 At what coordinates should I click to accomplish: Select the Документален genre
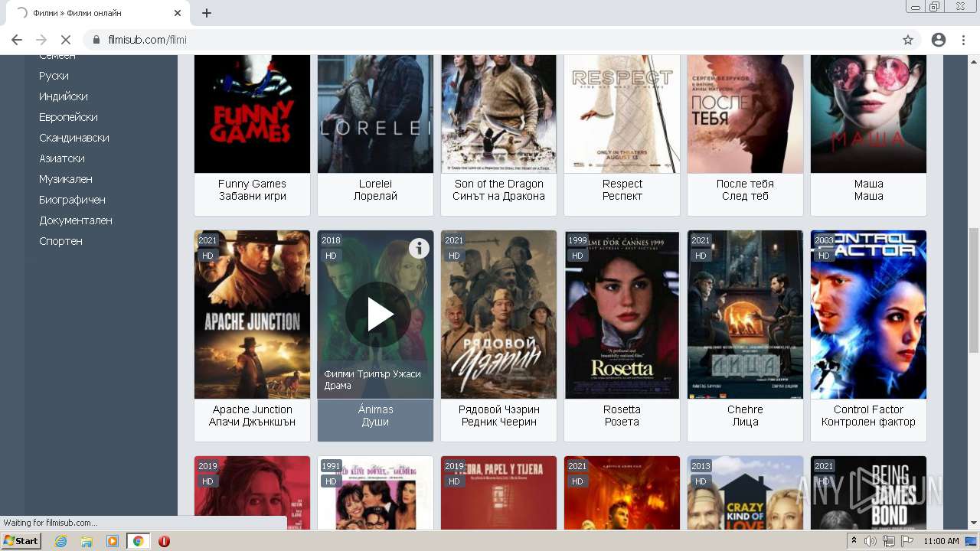click(x=76, y=220)
